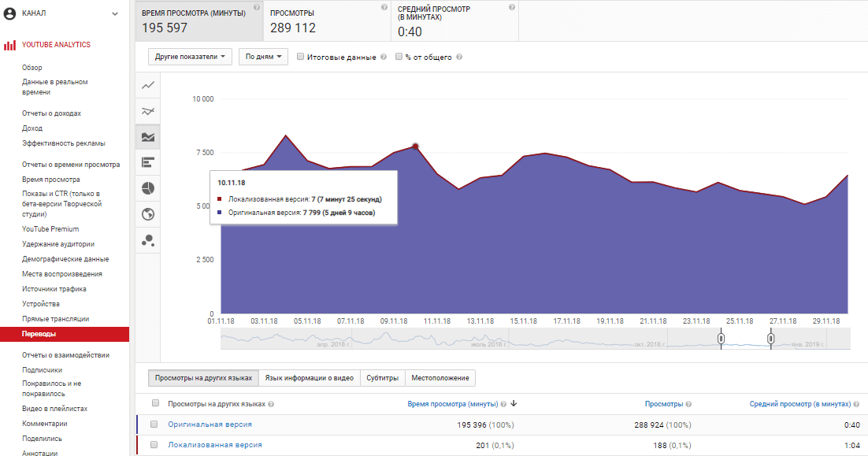Select the 'Просмотры' metric card
Screen dimensions: 868x456
pos(327,21)
